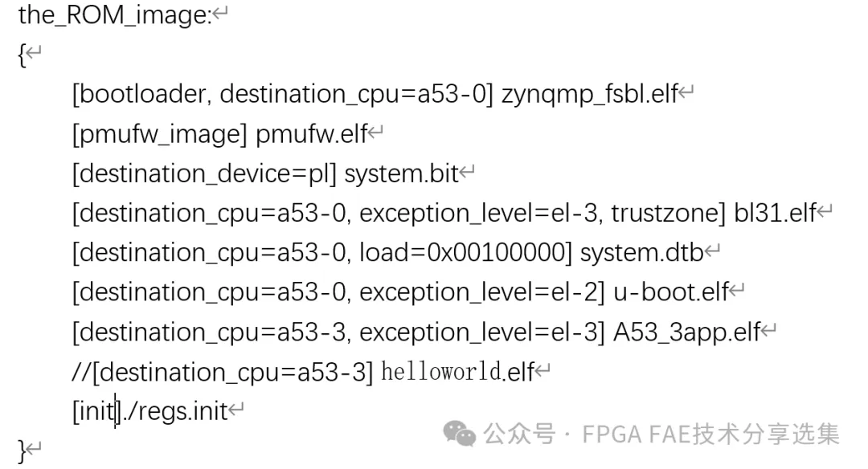868x469 pixels.
Task: Click the helloworld.elf commented text
Action: coord(458,372)
